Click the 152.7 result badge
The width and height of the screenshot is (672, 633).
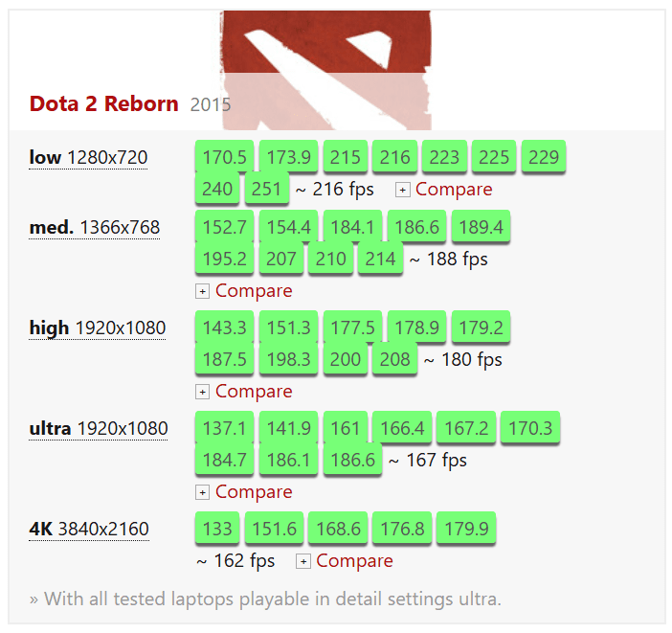click(x=224, y=227)
